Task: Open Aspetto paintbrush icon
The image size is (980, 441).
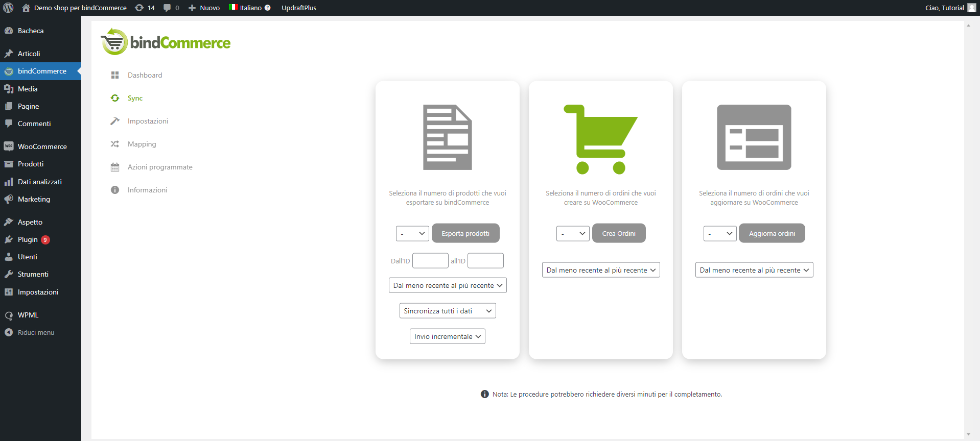Action: (x=9, y=222)
